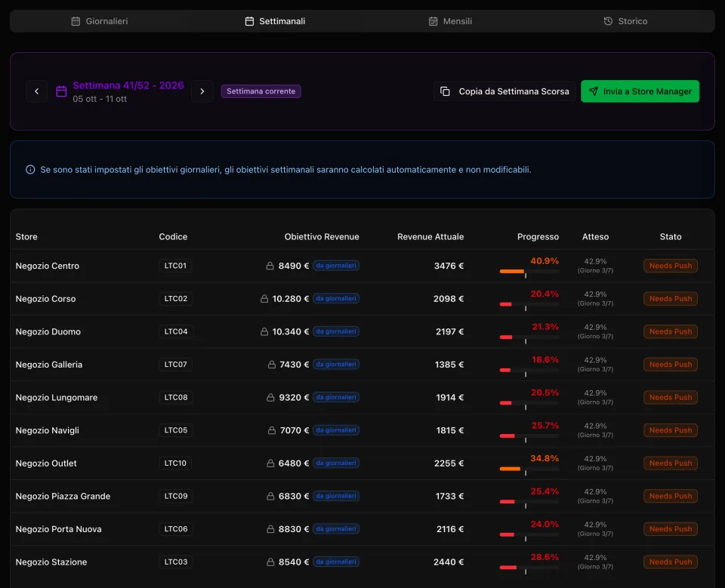Click the LTC05 code badge
This screenshot has height=588, width=725.
tap(176, 430)
